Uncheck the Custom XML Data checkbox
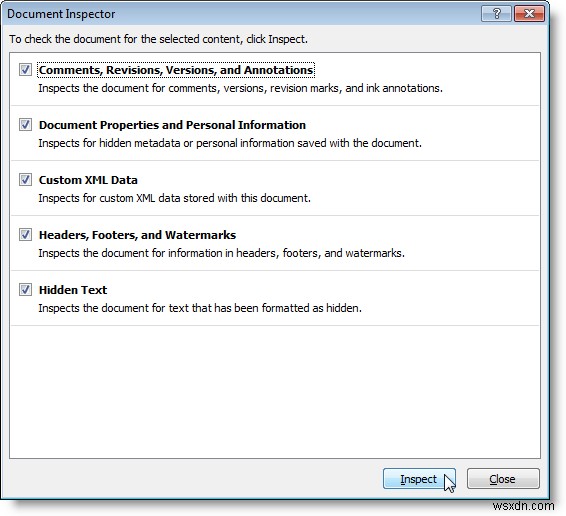 tap(25, 179)
